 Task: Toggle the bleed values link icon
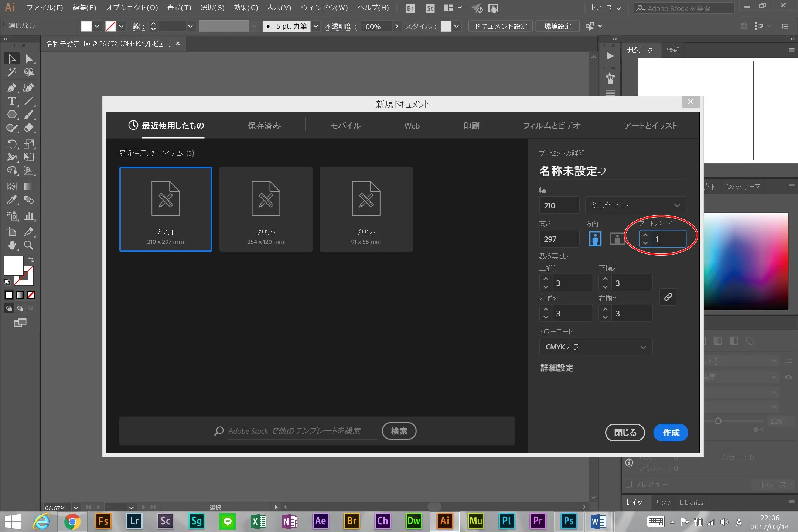coord(668,297)
